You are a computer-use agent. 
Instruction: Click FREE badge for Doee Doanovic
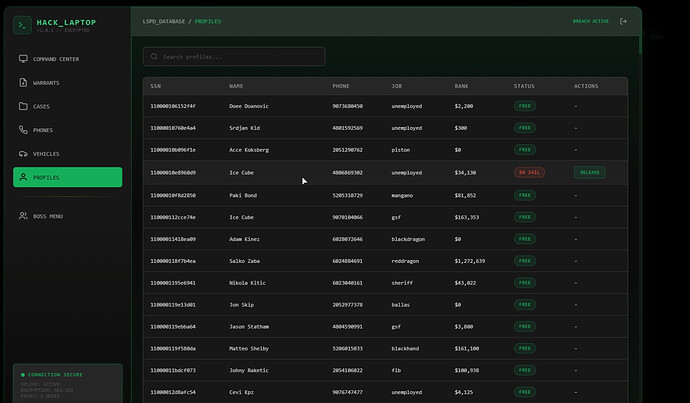pyautogui.click(x=525, y=106)
